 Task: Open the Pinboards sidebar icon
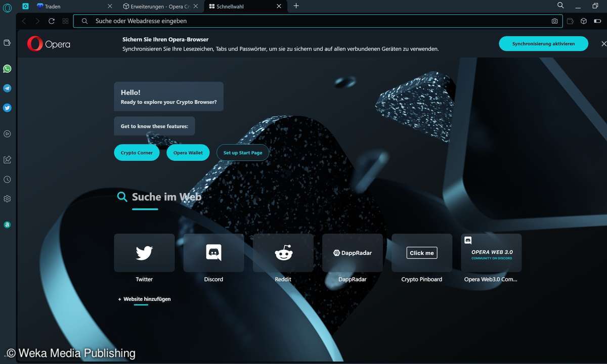point(7,160)
